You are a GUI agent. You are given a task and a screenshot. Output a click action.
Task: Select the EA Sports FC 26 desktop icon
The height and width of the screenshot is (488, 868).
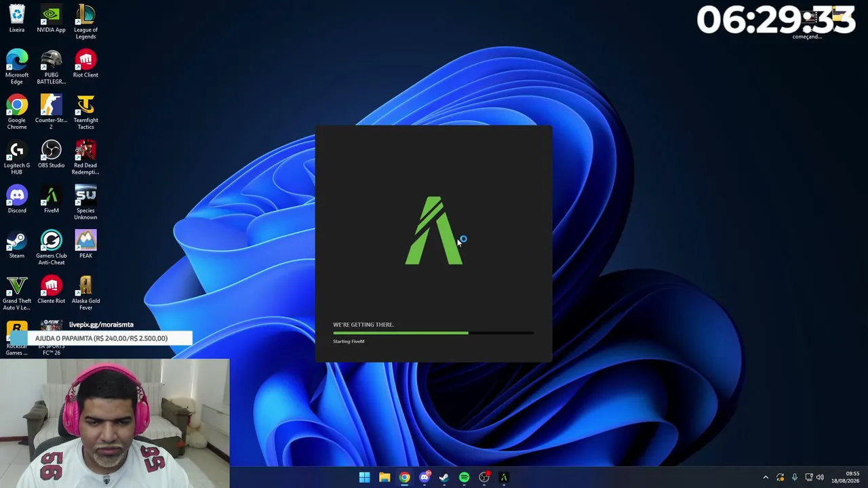[51, 339]
